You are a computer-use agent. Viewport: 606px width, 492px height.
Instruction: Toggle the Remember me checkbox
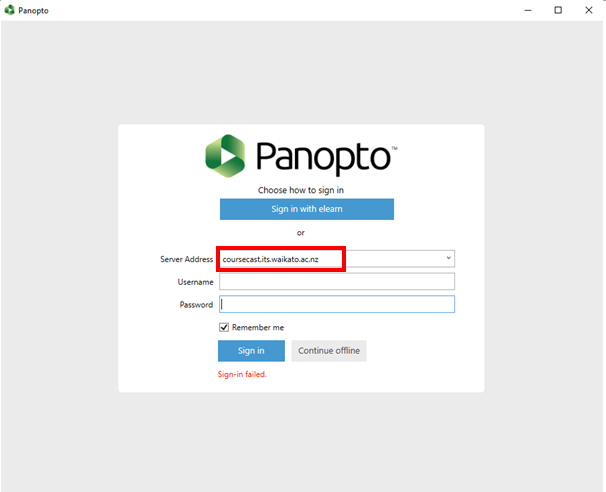[x=224, y=327]
